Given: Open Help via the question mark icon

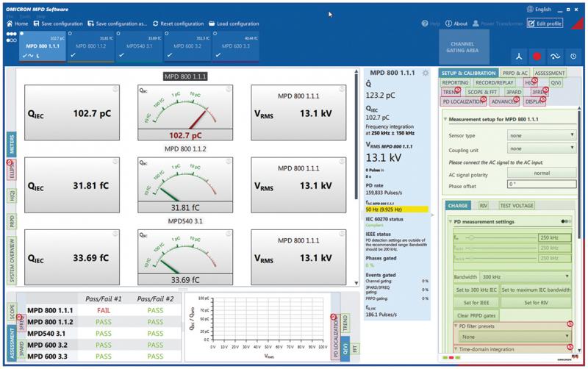Looking at the screenshot, I should coord(425,24).
